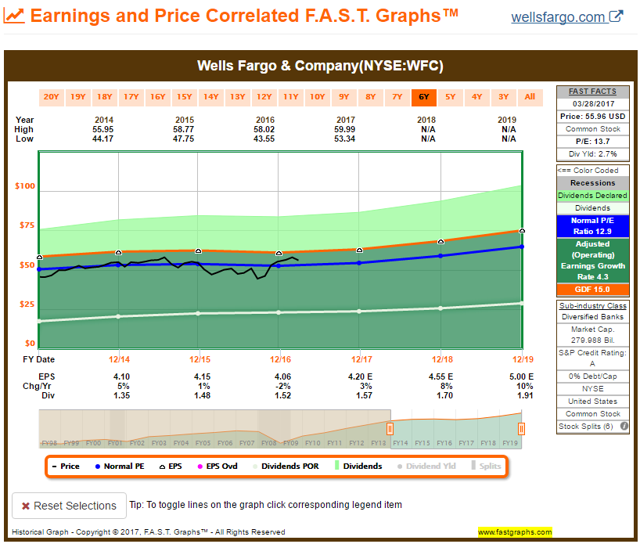Screen dimensions: 640x544
Task: Click the orange GDF 15.0 swatch
Action: click(x=593, y=289)
